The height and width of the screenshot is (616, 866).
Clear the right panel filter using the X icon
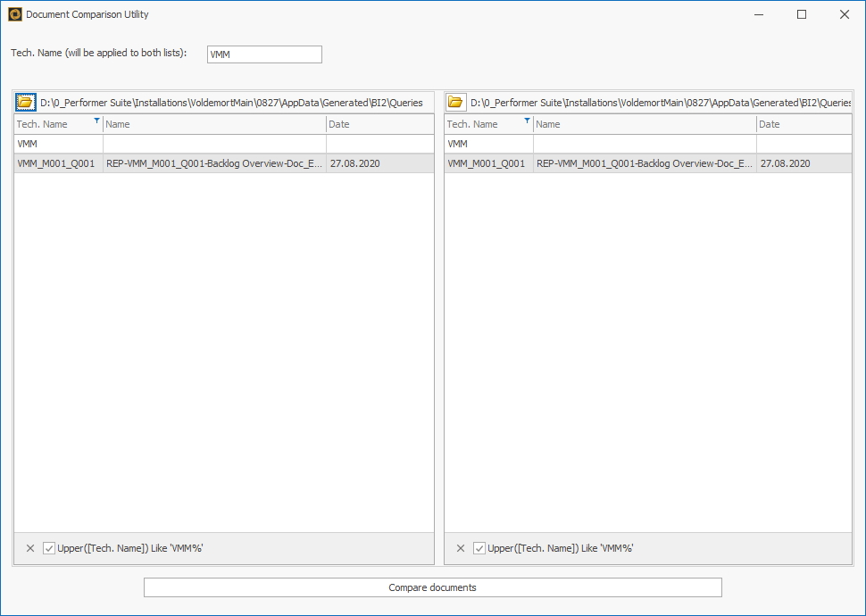point(460,547)
